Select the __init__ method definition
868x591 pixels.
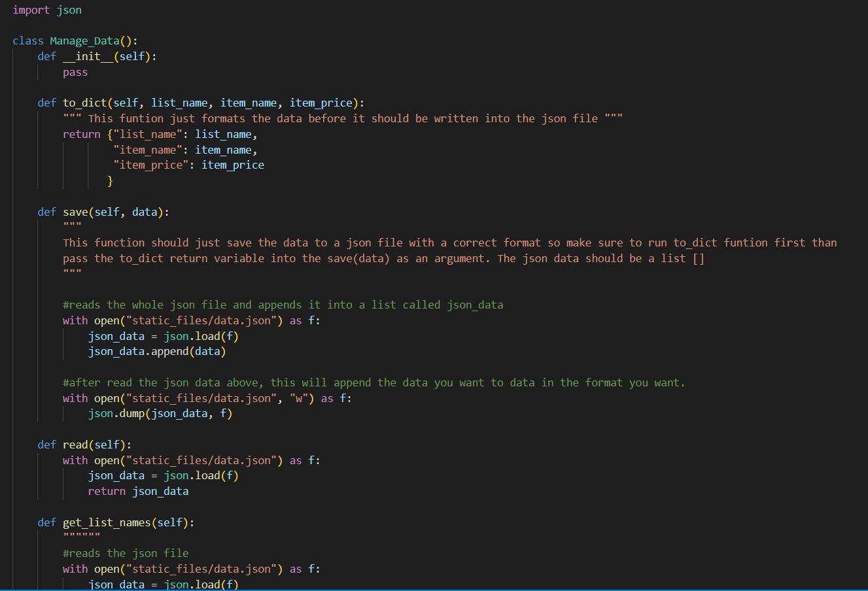[98, 56]
